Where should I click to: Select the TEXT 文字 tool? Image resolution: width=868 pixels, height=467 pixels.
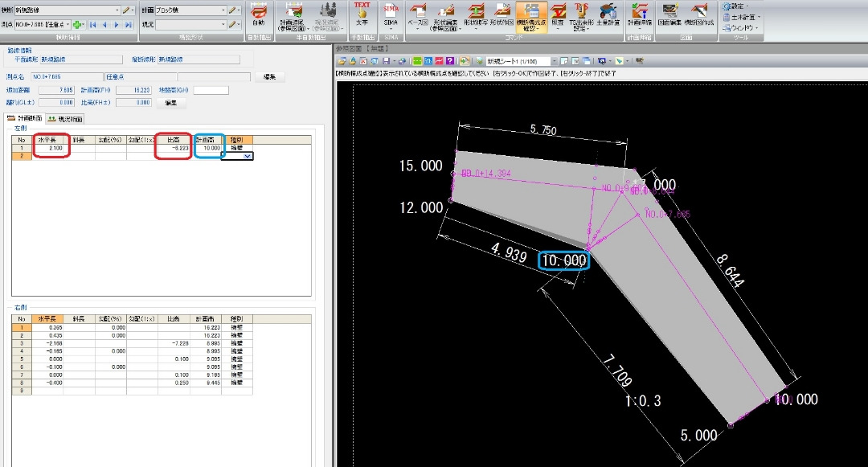(x=362, y=14)
